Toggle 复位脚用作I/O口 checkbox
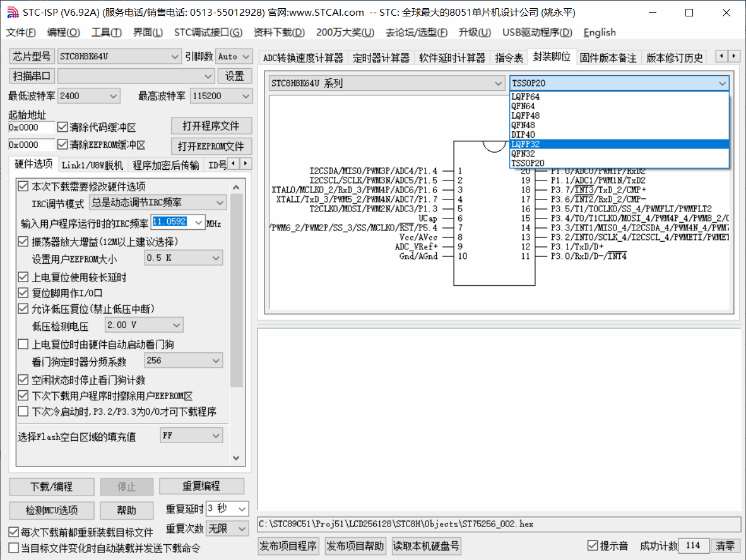Viewport: 746px width, 560px height. (23, 292)
